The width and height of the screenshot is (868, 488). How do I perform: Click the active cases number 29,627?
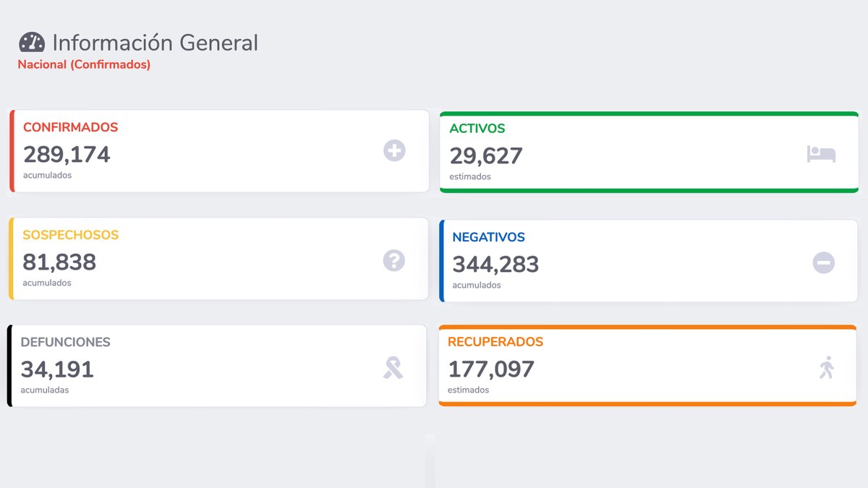486,155
